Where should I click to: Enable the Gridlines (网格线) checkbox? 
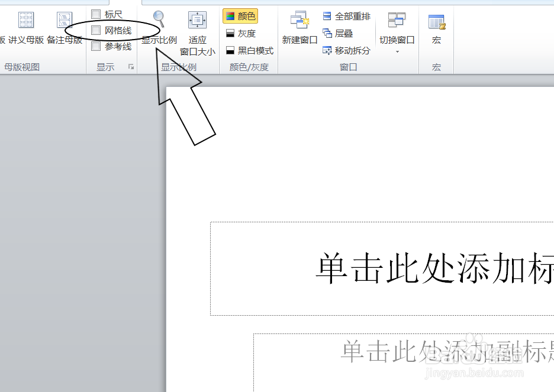(x=96, y=30)
